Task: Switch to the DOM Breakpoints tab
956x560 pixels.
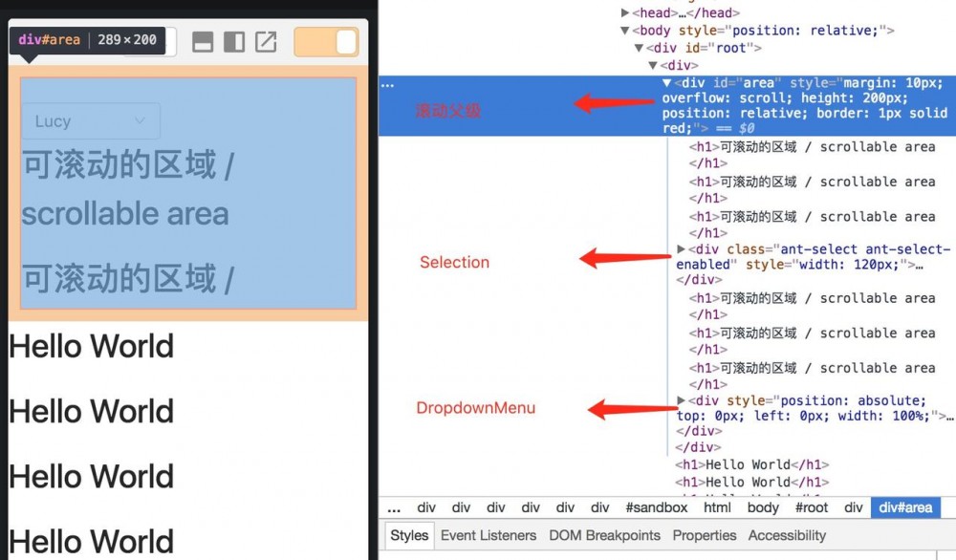Action: (x=604, y=535)
